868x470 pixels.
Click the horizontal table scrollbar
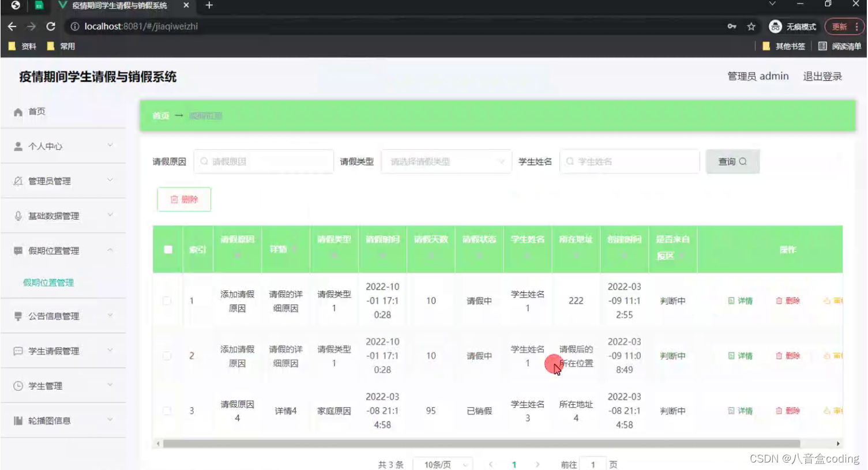click(x=482, y=443)
